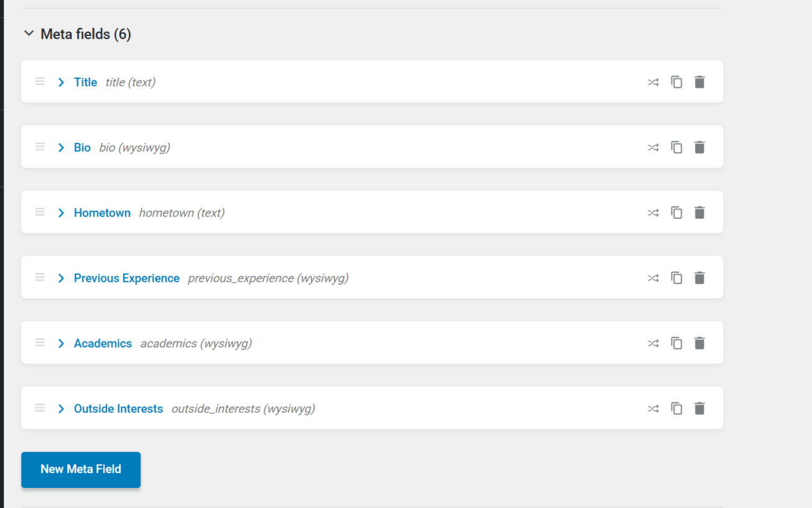
Task: Click the New Meta Field button
Action: tap(81, 469)
